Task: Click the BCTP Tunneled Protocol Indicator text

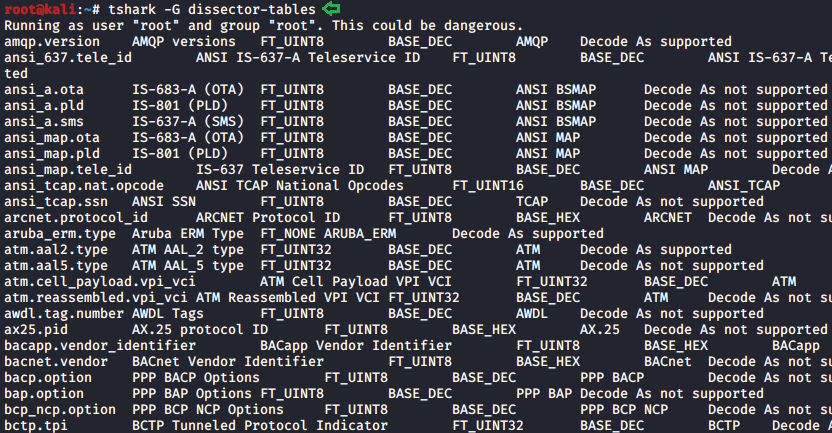Action: pos(260,426)
